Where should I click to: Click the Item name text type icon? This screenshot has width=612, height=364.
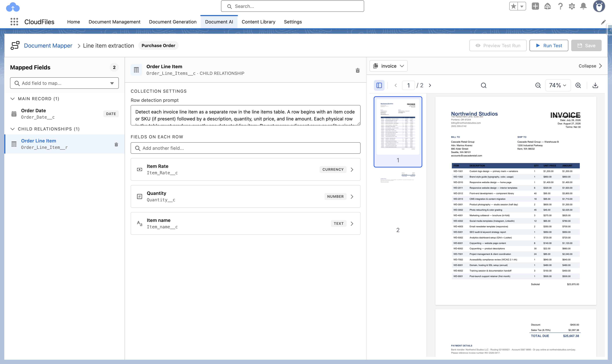[140, 224]
